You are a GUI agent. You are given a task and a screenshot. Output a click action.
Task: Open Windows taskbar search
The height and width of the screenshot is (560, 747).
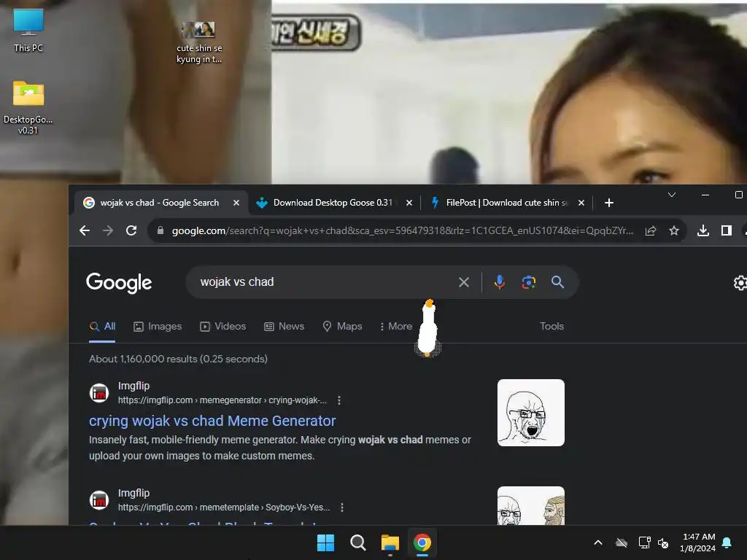click(x=357, y=542)
